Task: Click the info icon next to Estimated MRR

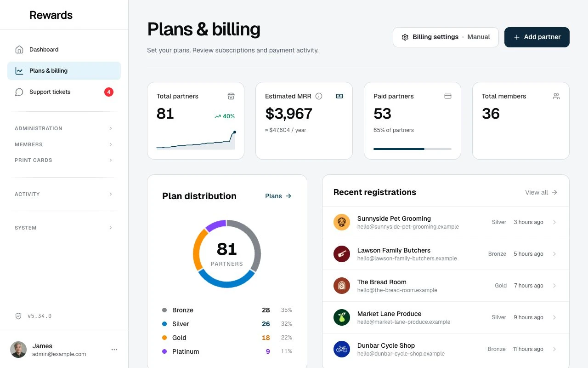Action: [x=319, y=96]
